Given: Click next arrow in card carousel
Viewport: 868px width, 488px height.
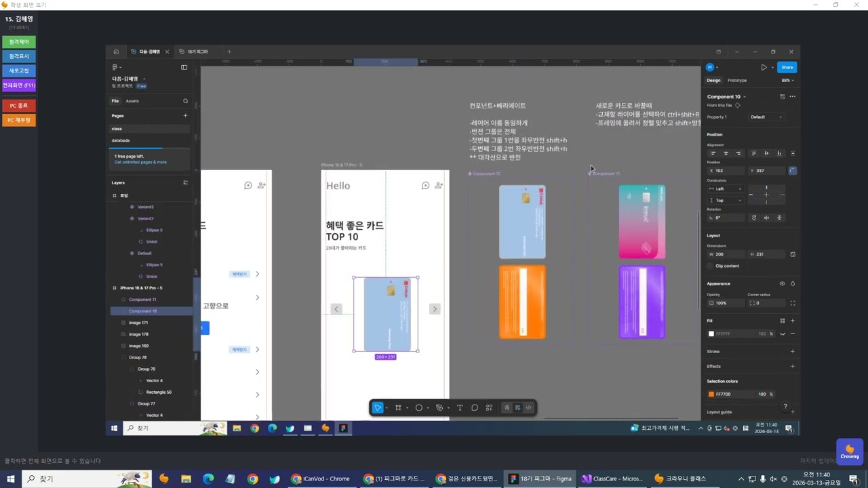Looking at the screenshot, I should tap(435, 309).
